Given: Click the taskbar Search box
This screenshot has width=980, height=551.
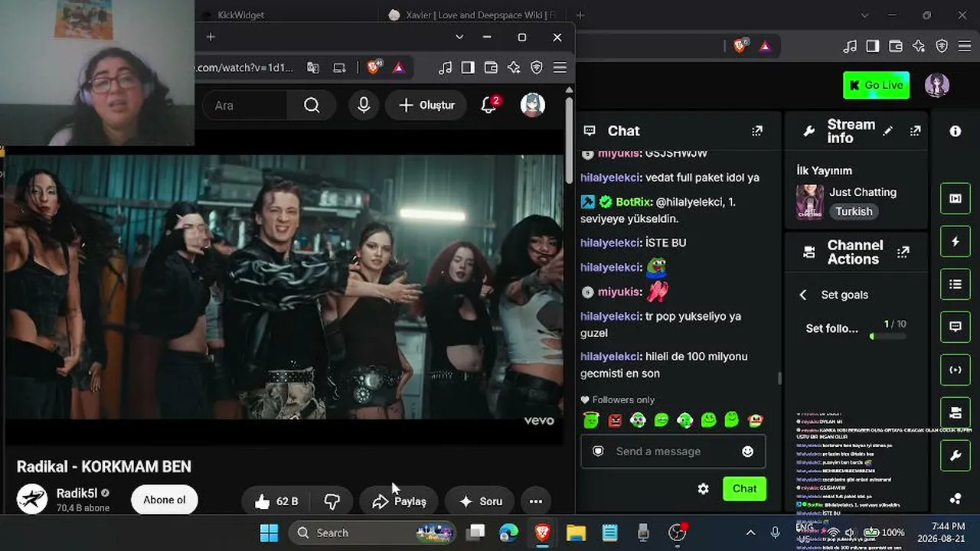Looking at the screenshot, I should click(x=371, y=533).
